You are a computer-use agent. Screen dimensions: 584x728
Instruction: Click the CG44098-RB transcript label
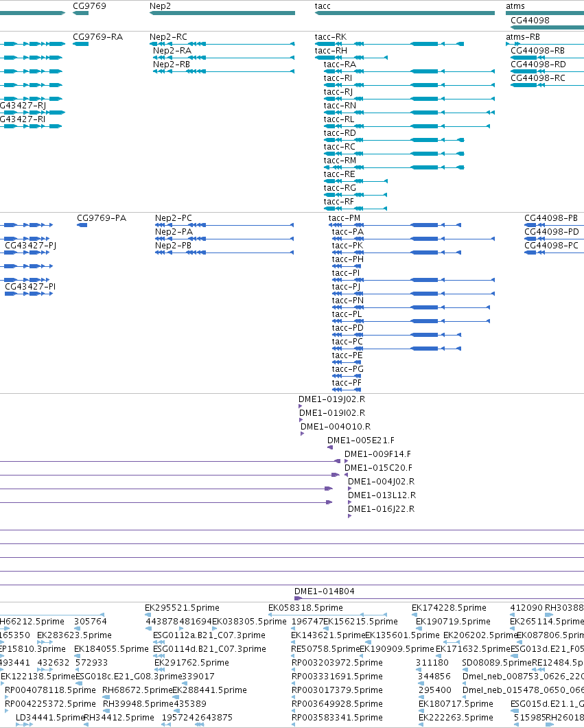pyautogui.click(x=538, y=50)
